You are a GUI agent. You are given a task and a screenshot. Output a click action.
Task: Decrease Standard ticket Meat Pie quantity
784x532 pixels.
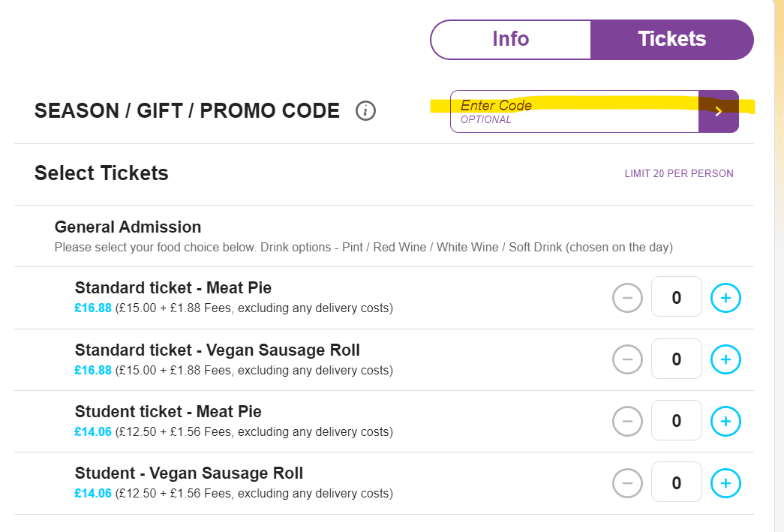click(x=627, y=297)
